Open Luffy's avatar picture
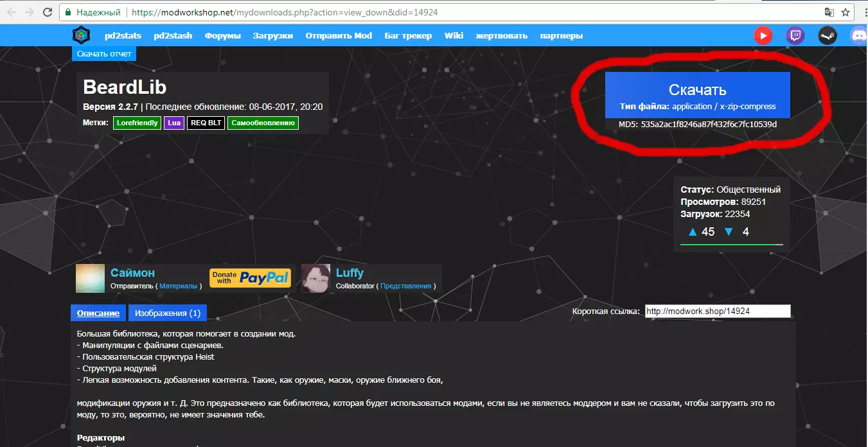The height and width of the screenshot is (447, 868). (315, 279)
